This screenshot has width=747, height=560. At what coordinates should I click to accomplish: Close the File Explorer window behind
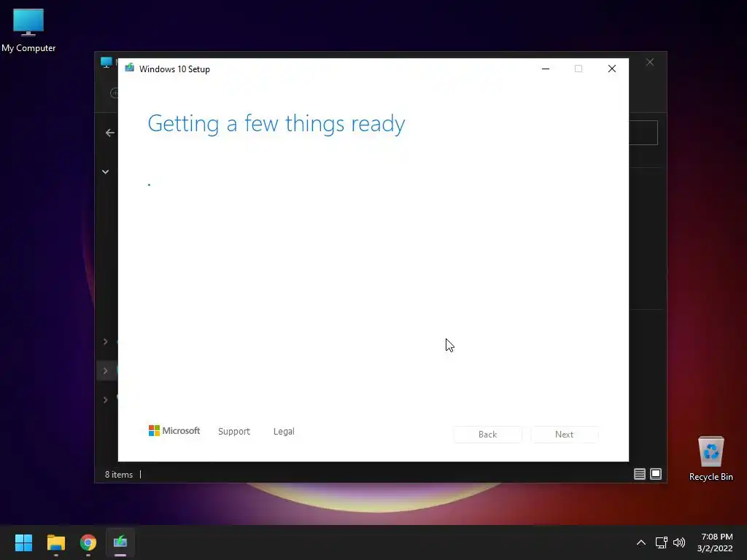pyautogui.click(x=649, y=63)
